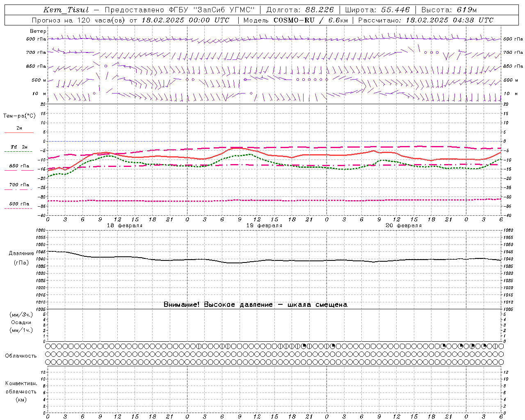The width and height of the screenshot is (525, 420).
Task: Click the dash-dot line sample under the temperature legend's '700 гПа'
Action: click(18, 189)
